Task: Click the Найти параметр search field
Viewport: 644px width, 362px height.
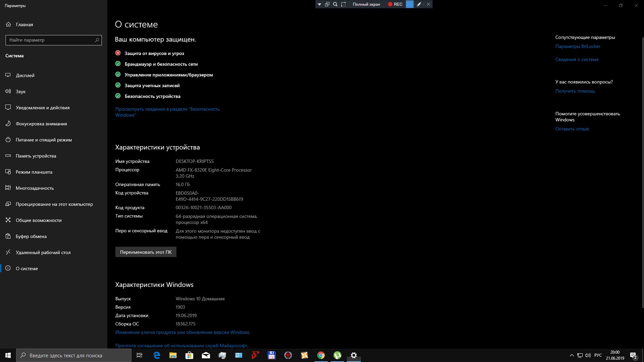Action: [x=50, y=40]
